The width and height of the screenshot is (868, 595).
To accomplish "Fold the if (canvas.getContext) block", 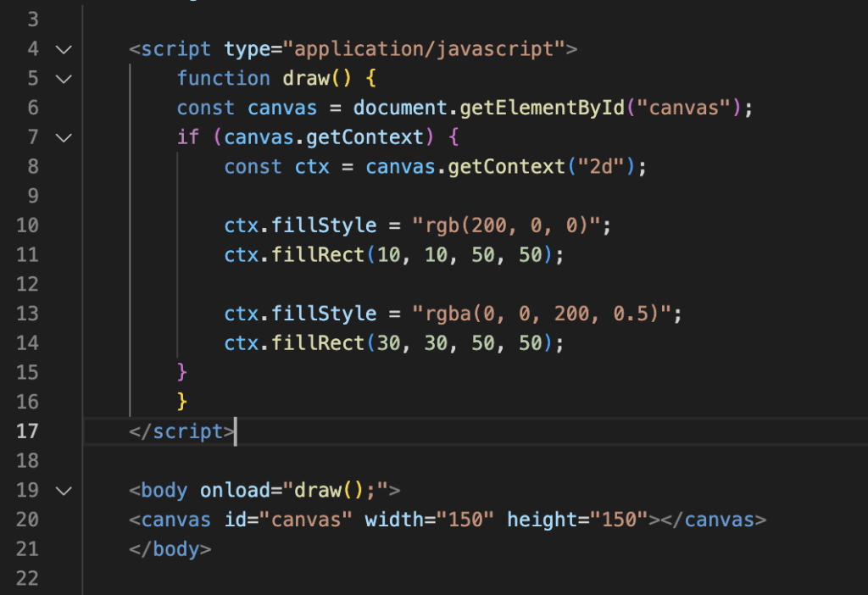I will pyautogui.click(x=64, y=137).
